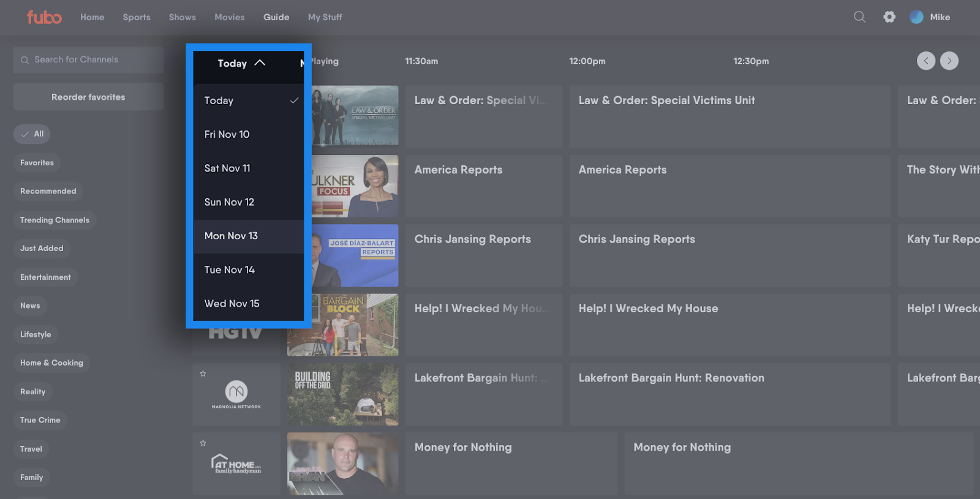Go to the previous guide time slot arrow
The width and height of the screenshot is (980, 499).
(x=926, y=61)
